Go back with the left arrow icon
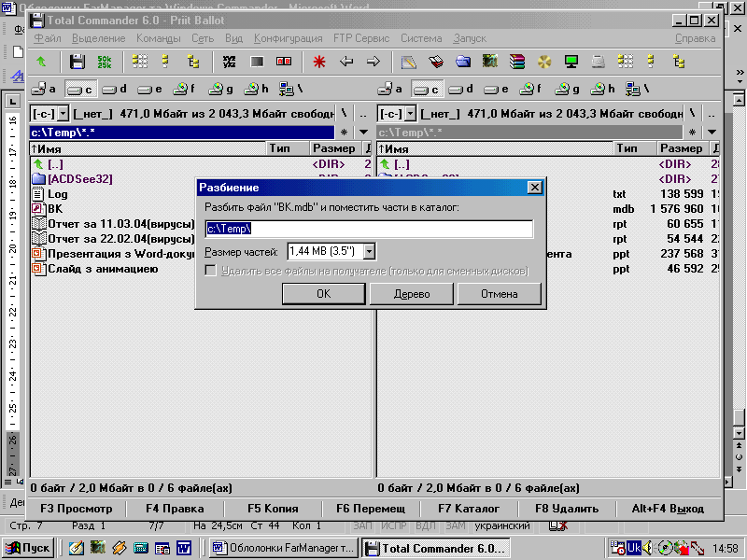The height and width of the screenshot is (560, 747). (x=346, y=62)
